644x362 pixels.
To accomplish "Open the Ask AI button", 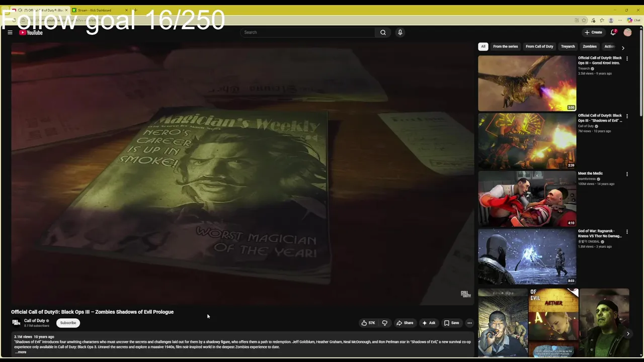I will [x=429, y=323].
